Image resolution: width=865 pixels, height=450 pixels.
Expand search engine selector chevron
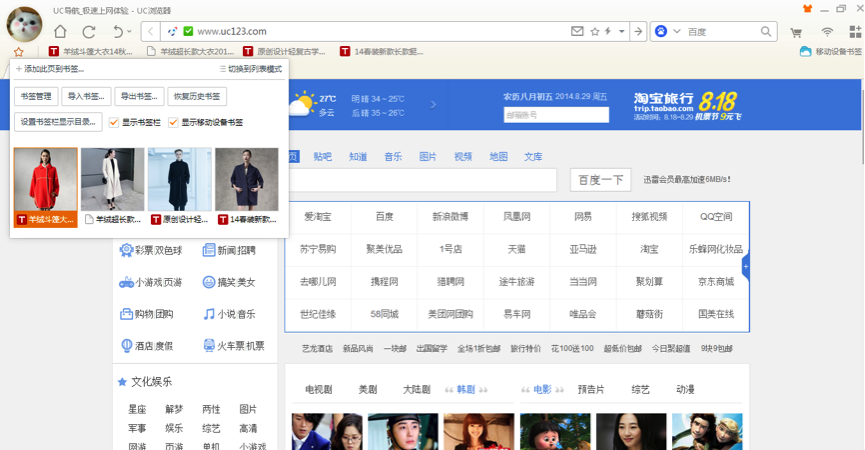[676, 31]
